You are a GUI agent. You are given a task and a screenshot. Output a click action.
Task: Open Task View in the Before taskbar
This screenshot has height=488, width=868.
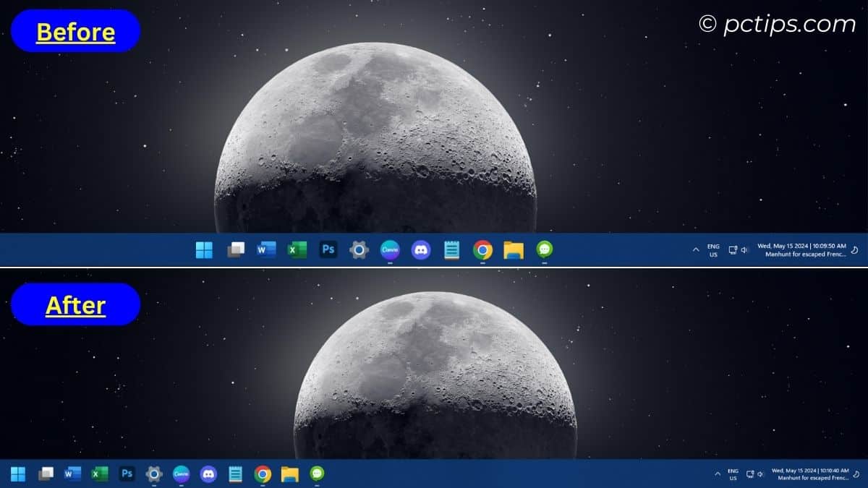(x=236, y=250)
